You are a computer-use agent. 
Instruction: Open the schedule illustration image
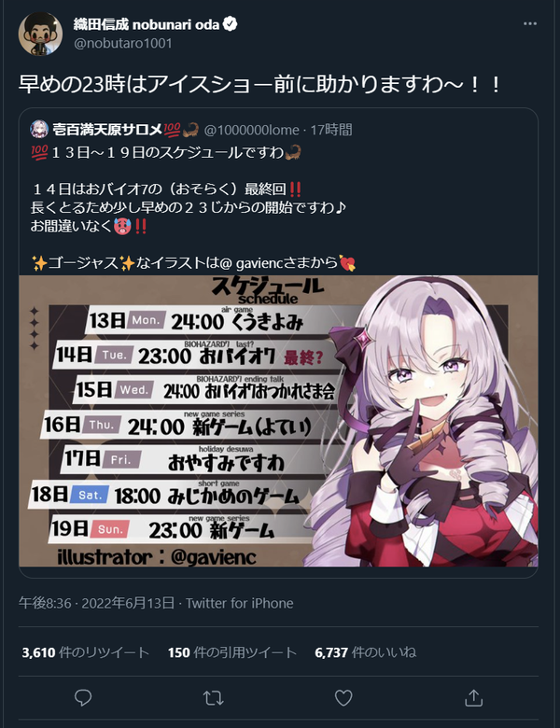coord(279,421)
